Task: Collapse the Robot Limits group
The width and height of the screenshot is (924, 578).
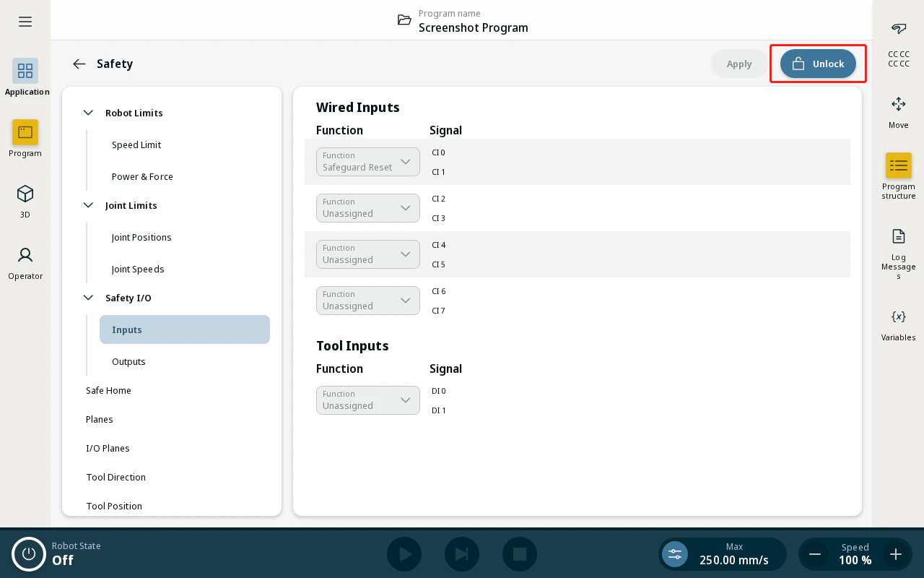Action: [88, 113]
